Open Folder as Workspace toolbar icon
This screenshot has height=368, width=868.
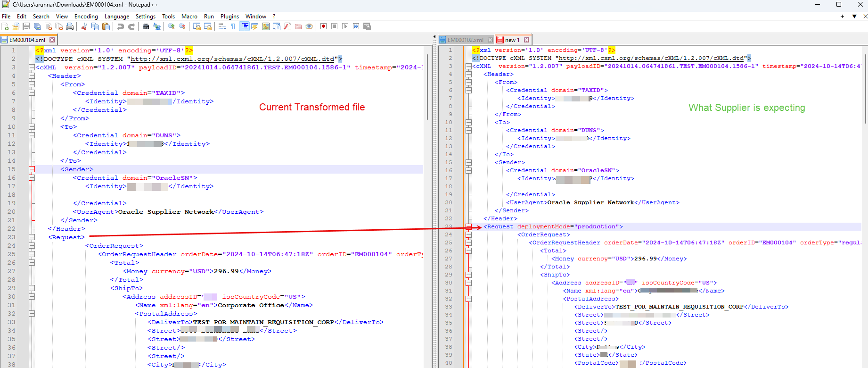click(x=298, y=26)
